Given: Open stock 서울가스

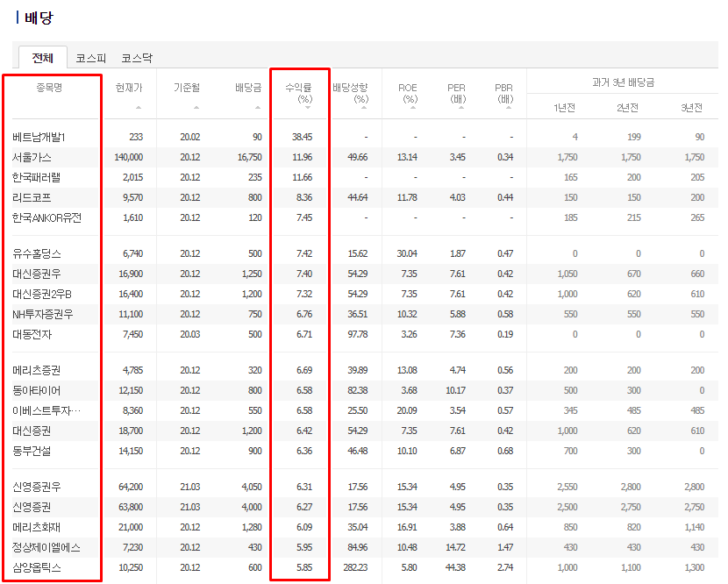Looking at the screenshot, I should pos(32,157).
